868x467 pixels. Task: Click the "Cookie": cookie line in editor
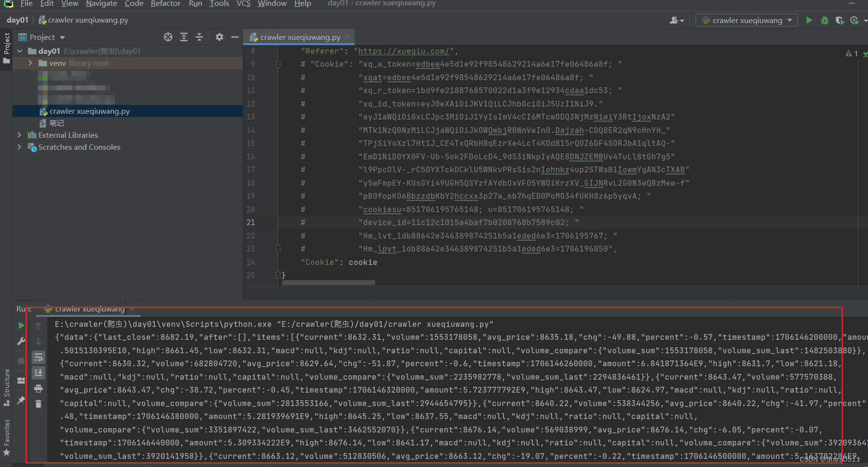point(339,262)
